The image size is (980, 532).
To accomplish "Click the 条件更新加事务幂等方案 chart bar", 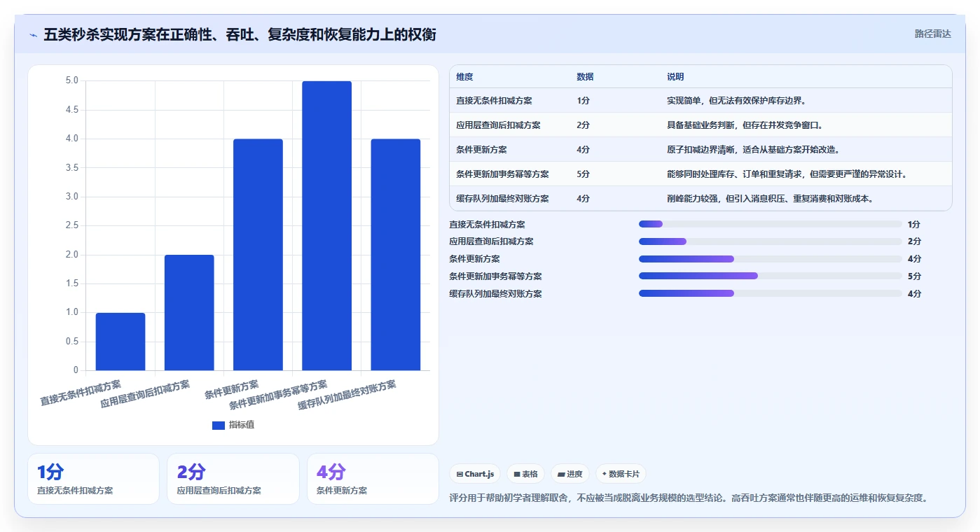I will point(326,225).
